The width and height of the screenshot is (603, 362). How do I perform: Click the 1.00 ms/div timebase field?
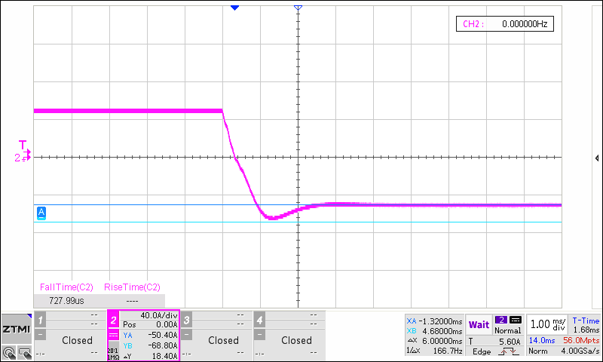pyautogui.click(x=548, y=324)
